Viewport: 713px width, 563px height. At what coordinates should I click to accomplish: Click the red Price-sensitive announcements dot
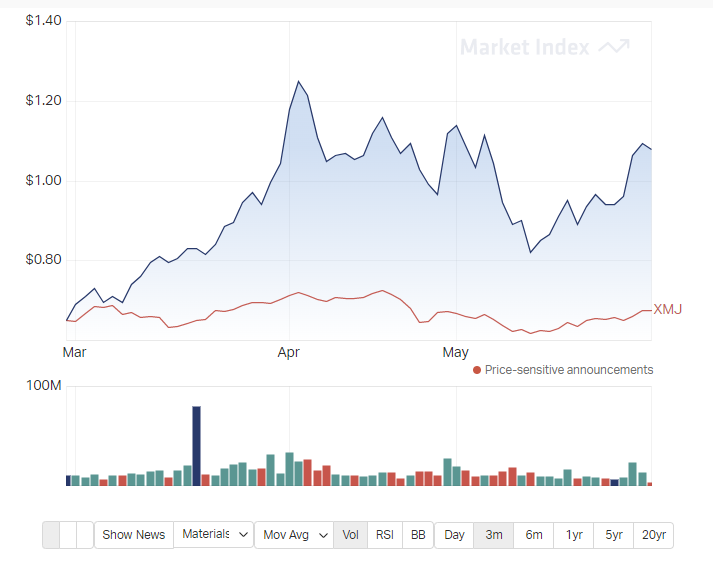[x=477, y=370]
